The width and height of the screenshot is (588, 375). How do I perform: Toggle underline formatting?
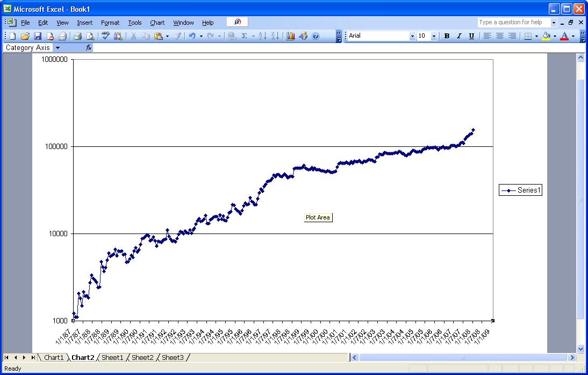471,36
